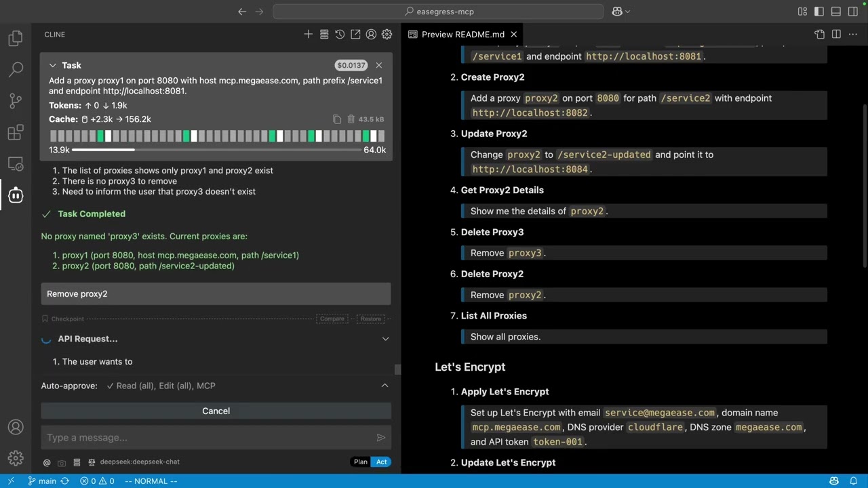
Task: Copy task text icon beside 43.5 kB
Action: point(337,119)
